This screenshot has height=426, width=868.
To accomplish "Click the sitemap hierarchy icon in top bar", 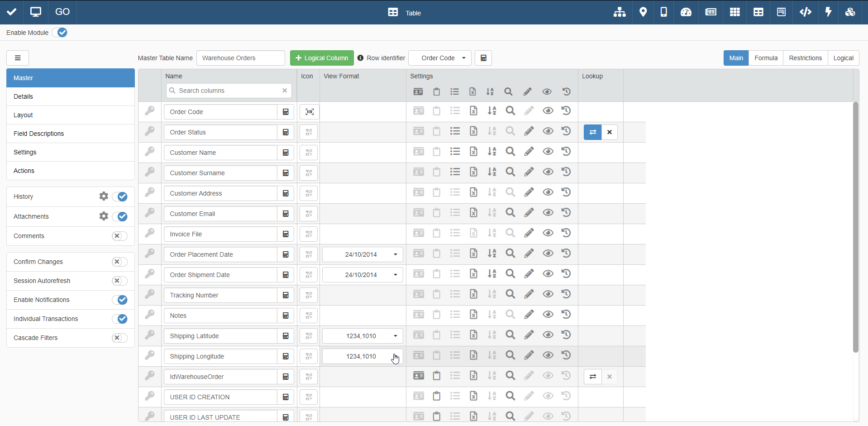I will point(620,12).
